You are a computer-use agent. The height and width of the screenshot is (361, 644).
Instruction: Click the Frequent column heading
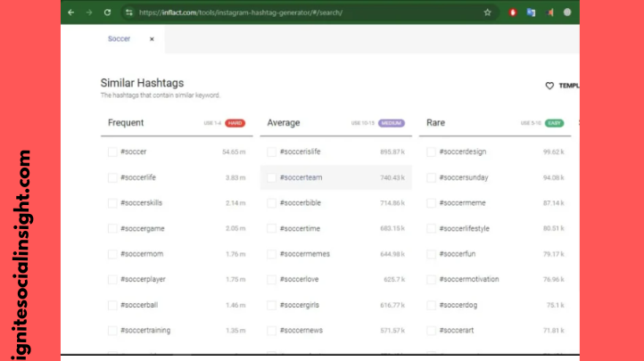coord(126,123)
